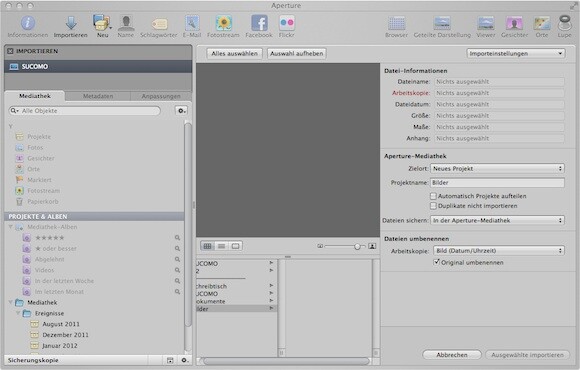
Task: Select Gesichter in the library list
Action: tap(41, 158)
